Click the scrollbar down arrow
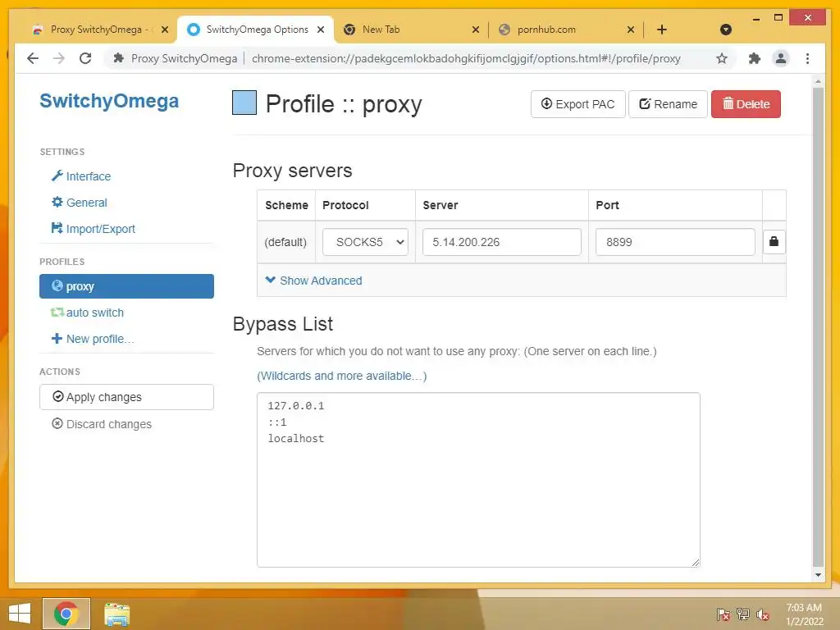 coord(818,575)
